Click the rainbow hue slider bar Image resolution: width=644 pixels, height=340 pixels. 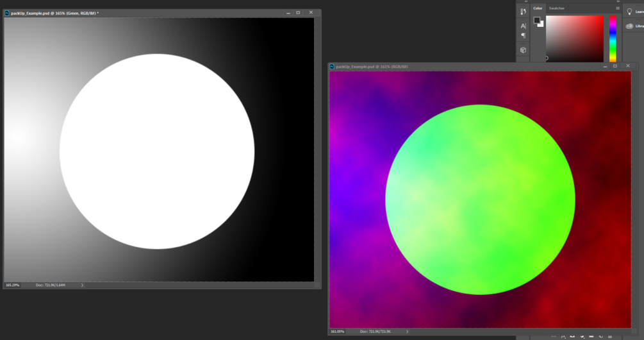point(613,38)
